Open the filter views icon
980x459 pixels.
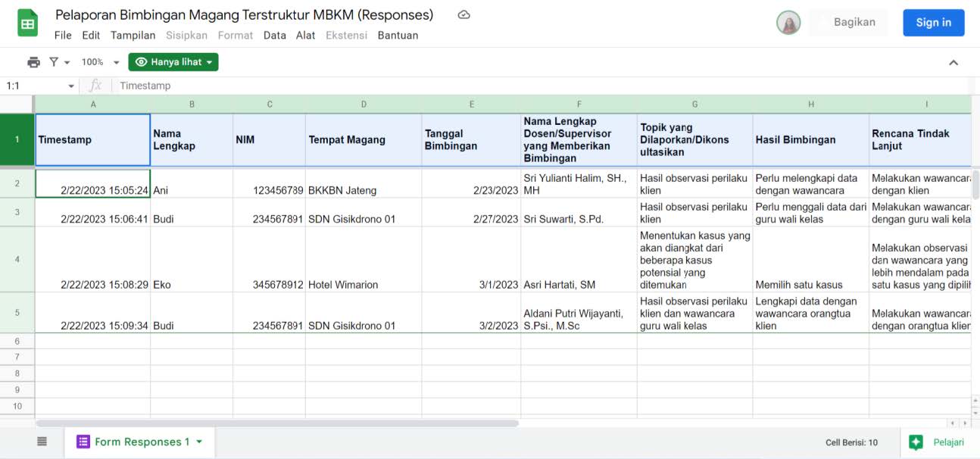point(54,62)
